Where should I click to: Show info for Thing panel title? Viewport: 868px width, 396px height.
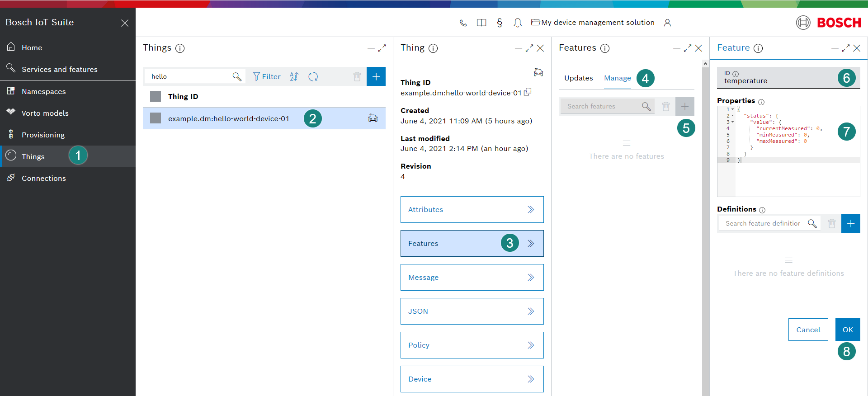click(x=433, y=48)
